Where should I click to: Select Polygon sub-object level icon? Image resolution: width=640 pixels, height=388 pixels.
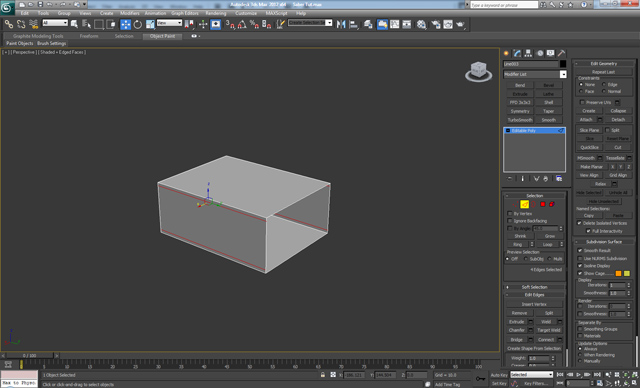(543, 204)
